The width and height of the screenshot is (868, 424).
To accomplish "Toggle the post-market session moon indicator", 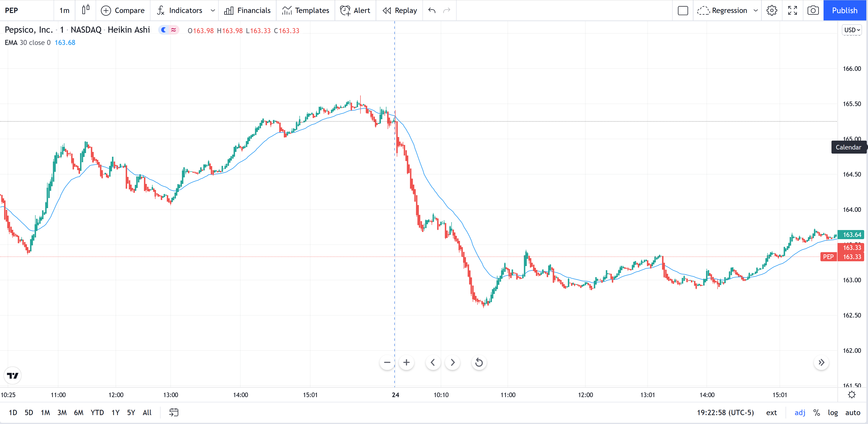I will [x=164, y=30].
